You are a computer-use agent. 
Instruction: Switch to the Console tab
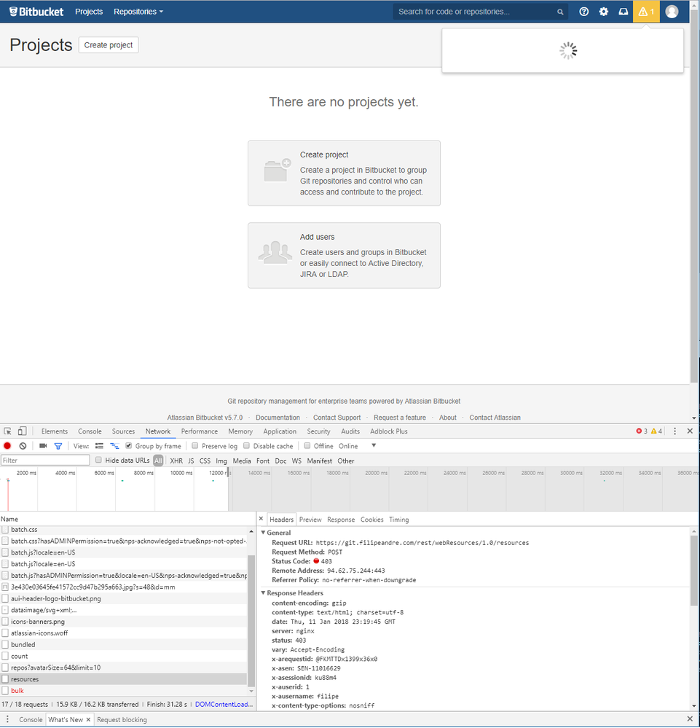coord(90,431)
